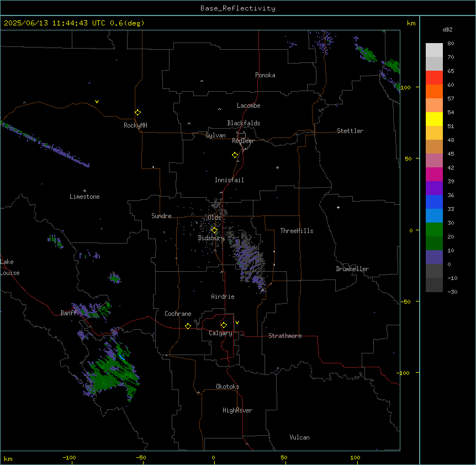Image resolution: width=476 pixels, height=465 pixels.
Task: Click the Didsbury city label
Action: 211,238
